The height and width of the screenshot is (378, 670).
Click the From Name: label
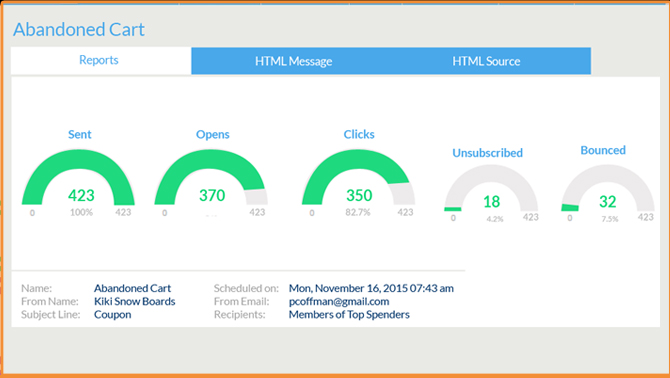point(50,302)
